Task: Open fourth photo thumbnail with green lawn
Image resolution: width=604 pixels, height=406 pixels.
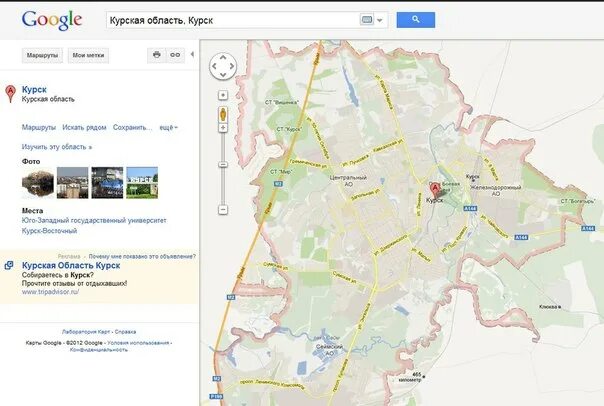Action: tap(142, 183)
